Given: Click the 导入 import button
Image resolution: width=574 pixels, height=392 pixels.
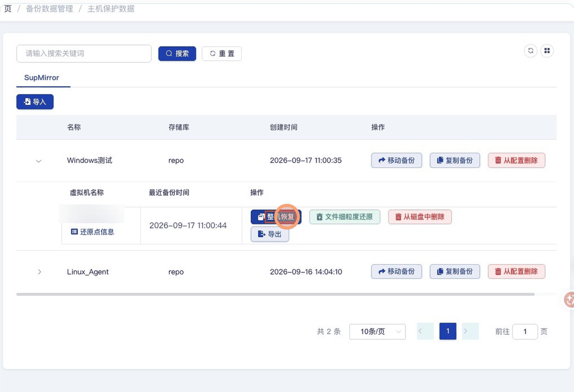Looking at the screenshot, I should 35,102.
